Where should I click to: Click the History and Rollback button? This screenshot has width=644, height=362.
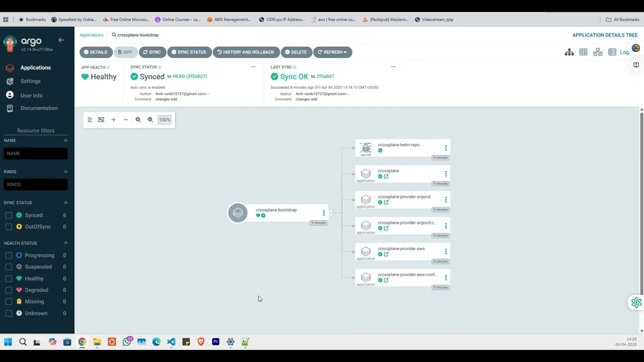coord(246,52)
